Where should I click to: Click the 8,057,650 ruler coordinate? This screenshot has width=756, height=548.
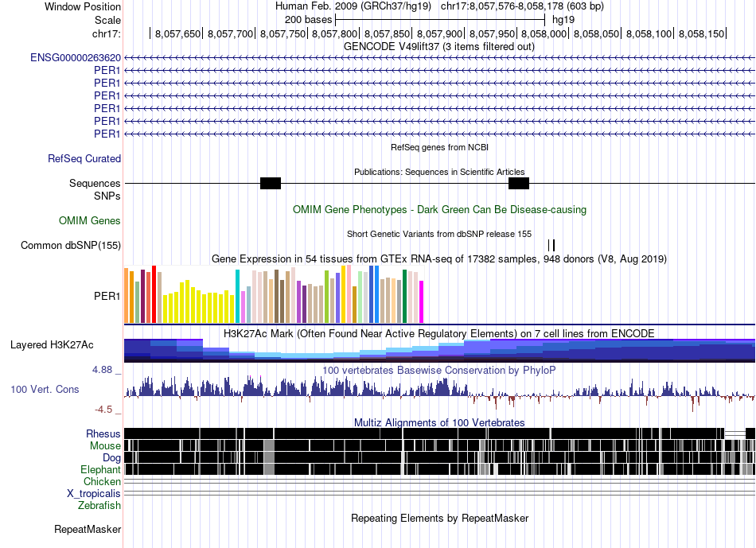[177, 33]
